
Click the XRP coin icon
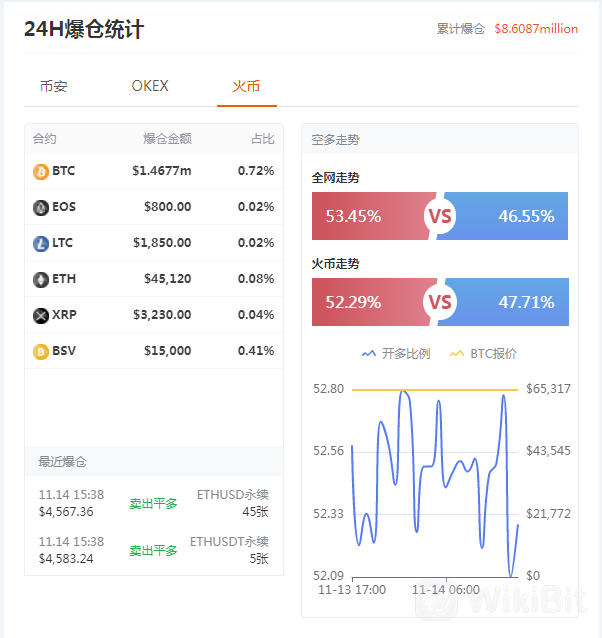pos(41,316)
